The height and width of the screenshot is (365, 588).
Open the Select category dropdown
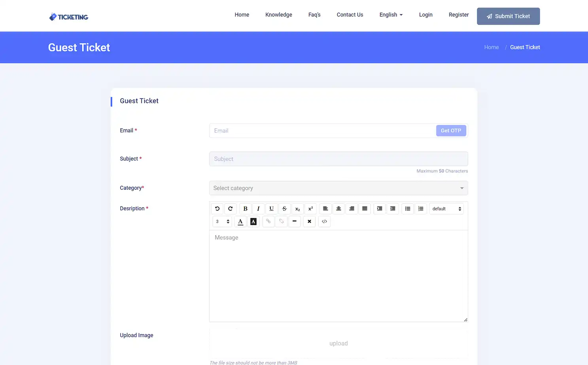(x=338, y=188)
